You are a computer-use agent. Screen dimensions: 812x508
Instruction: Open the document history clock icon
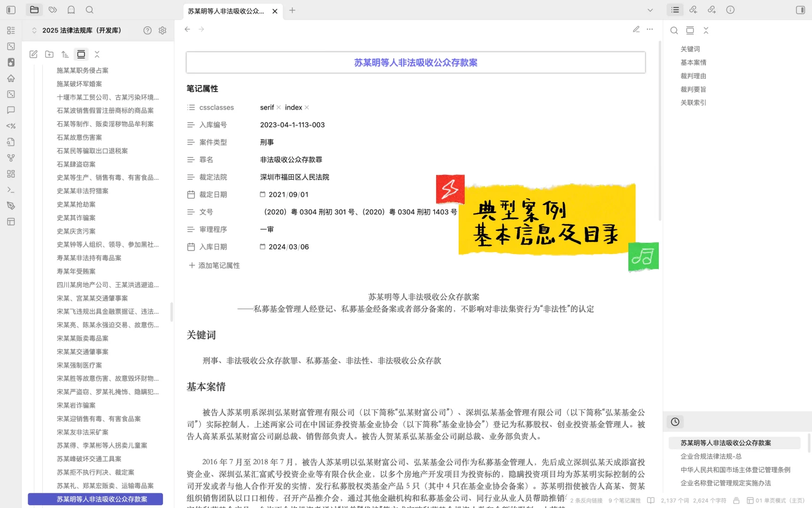coord(675,422)
